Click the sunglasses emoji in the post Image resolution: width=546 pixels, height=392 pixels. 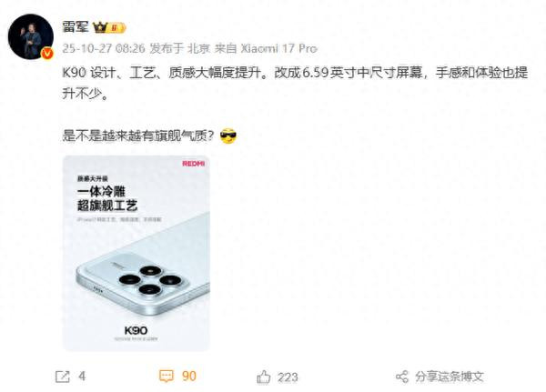point(228,136)
